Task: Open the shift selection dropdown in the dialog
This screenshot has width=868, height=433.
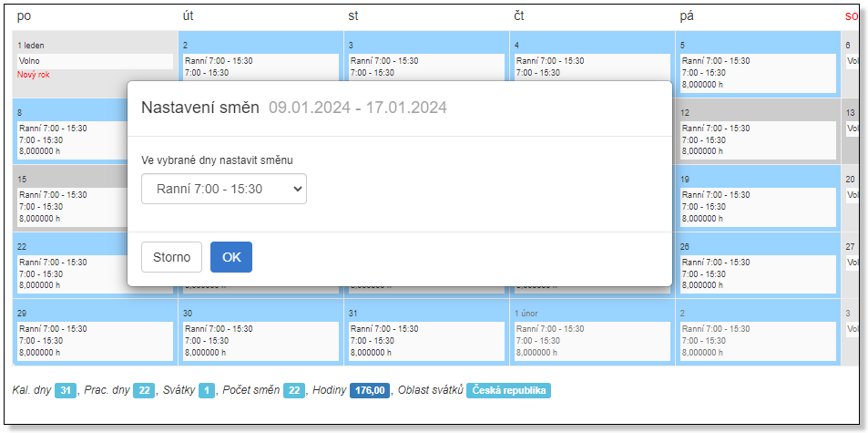Action: (224, 189)
